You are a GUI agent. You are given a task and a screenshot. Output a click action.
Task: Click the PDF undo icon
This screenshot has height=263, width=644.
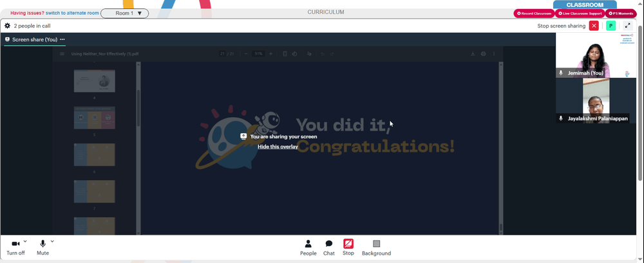323,54
